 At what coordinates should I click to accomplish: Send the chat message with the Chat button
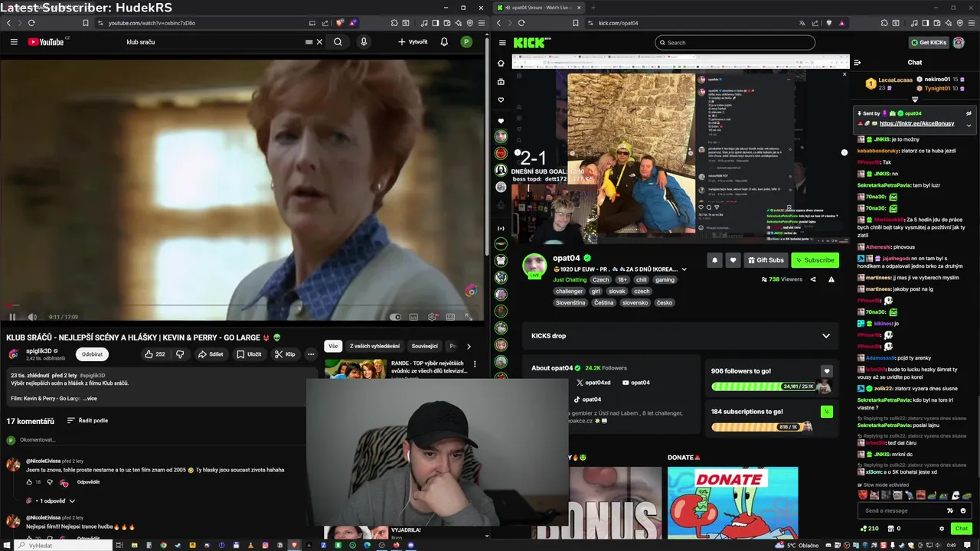tap(961, 529)
